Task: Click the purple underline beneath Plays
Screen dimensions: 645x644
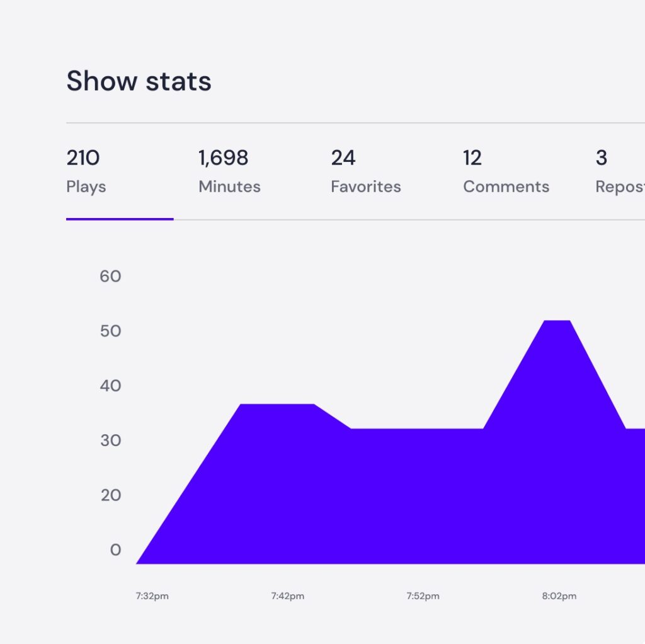Action: tap(120, 219)
